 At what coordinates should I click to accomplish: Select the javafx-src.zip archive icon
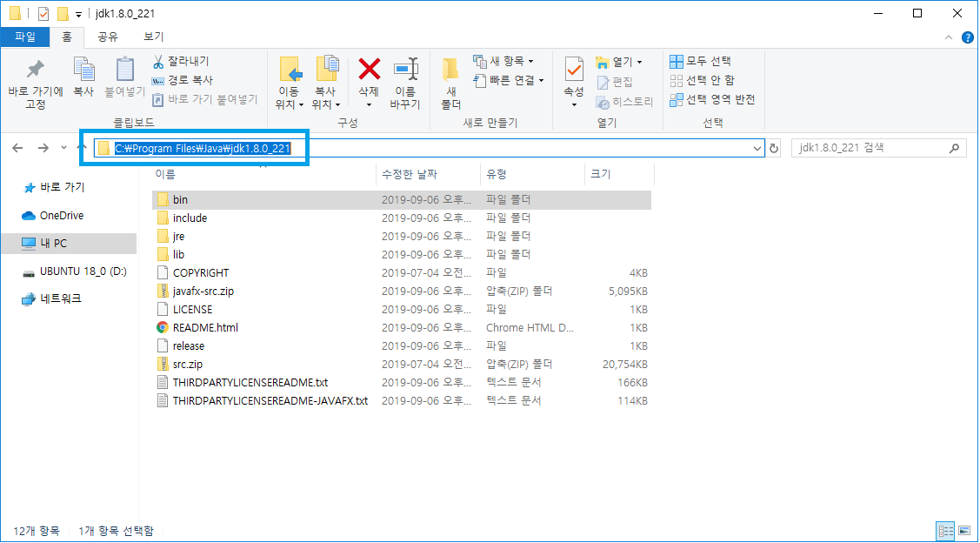163,291
